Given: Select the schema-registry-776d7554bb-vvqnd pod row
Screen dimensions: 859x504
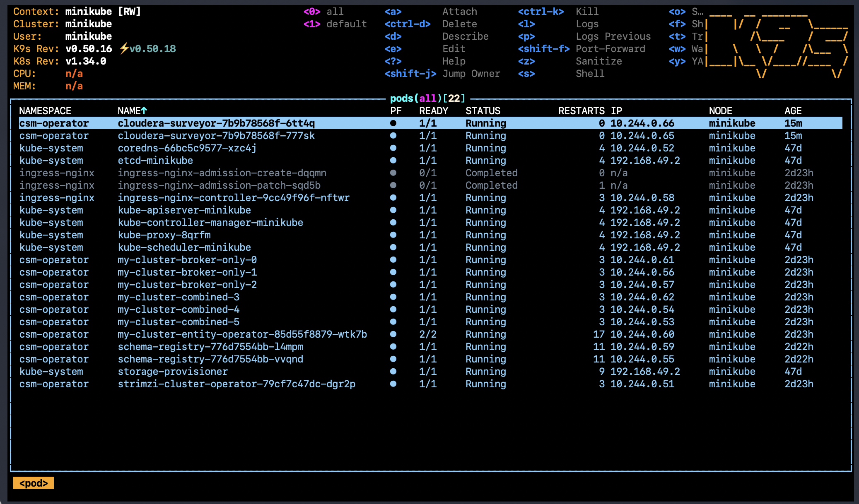Looking at the screenshot, I should coord(210,359).
